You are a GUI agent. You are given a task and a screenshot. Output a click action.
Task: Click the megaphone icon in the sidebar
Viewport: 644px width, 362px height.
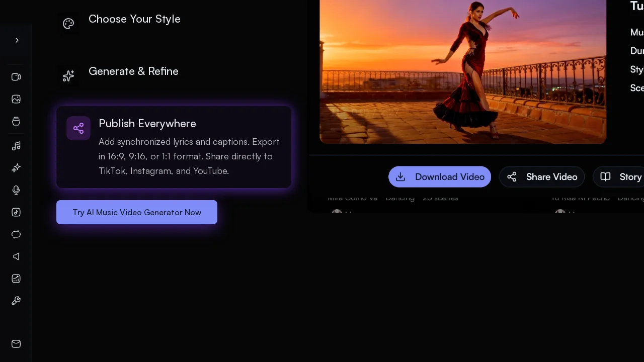(x=16, y=256)
